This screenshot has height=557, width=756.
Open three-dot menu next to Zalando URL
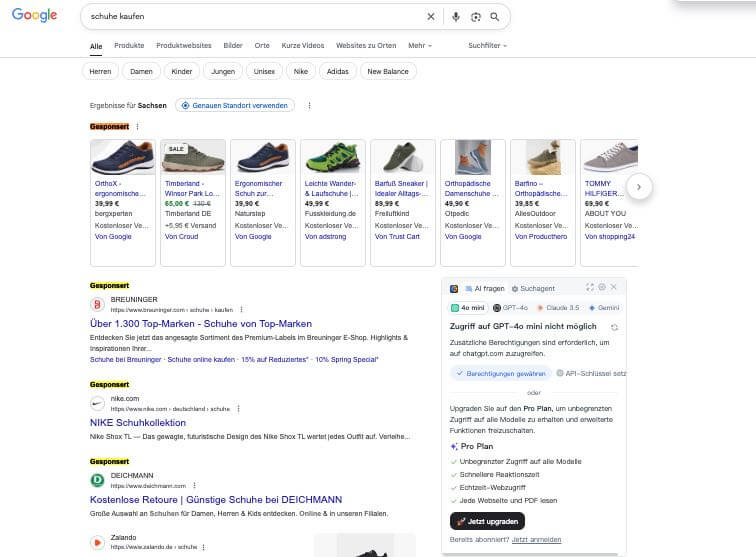[203, 547]
